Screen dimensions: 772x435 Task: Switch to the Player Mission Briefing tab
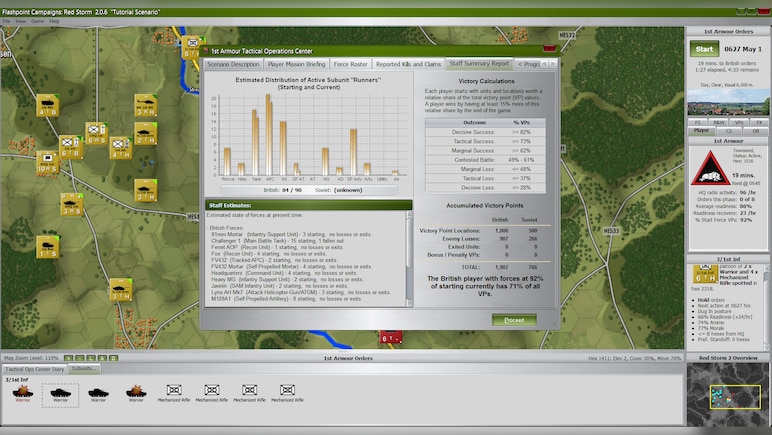point(296,64)
